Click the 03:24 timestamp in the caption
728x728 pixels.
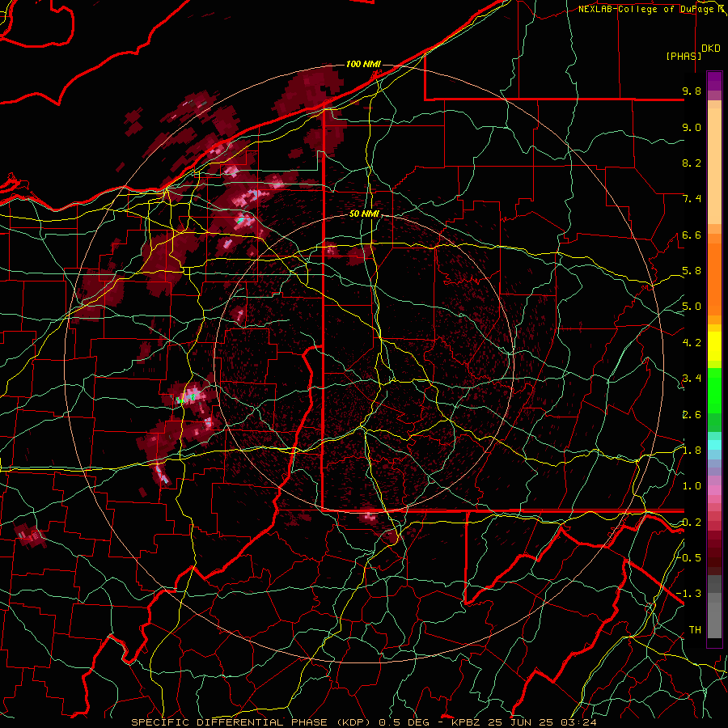point(580,722)
